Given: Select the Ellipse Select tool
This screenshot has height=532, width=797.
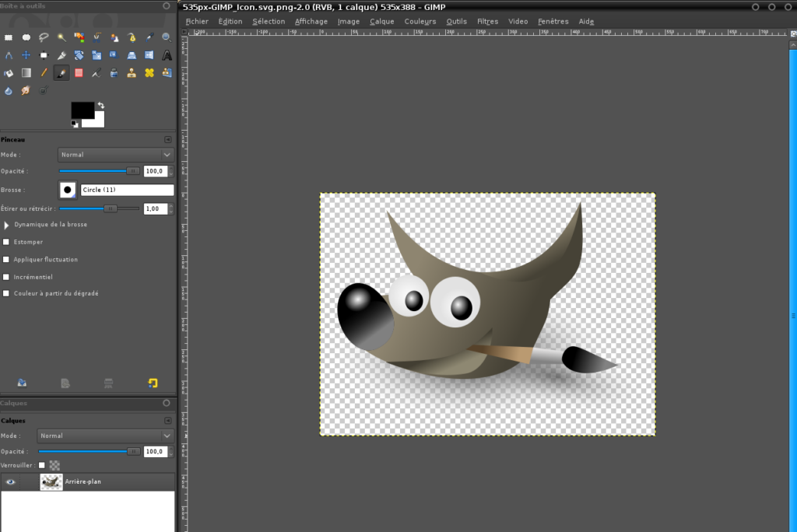Looking at the screenshot, I should click(x=26, y=37).
